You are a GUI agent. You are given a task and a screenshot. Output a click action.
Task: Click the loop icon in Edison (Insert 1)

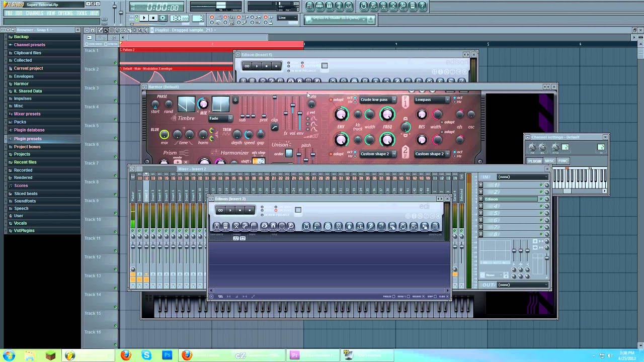247,66
